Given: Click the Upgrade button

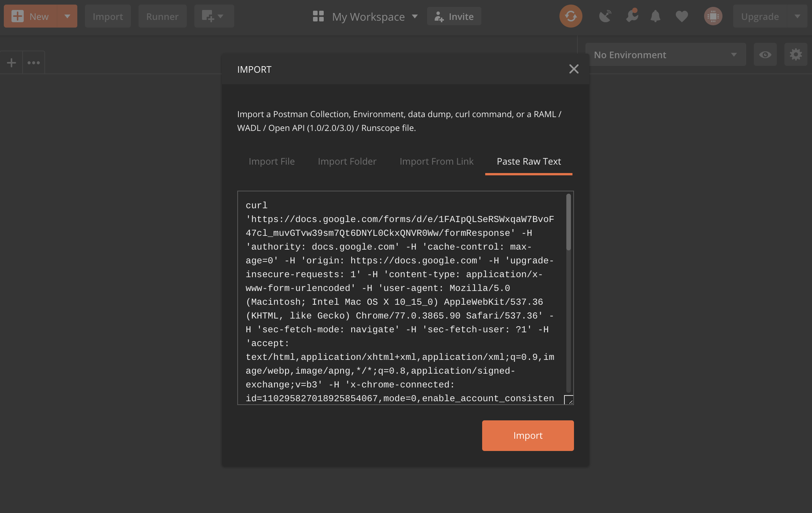Looking at the screenshot, I should tap(760, 16).
